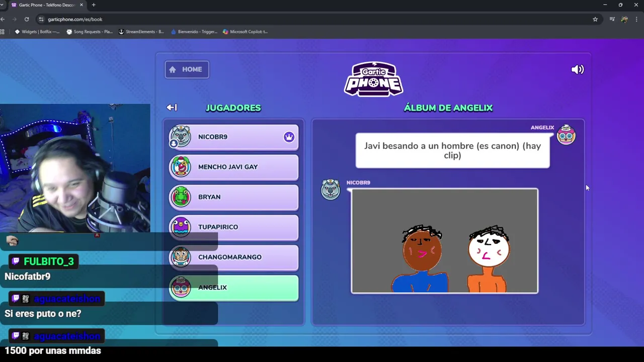Select player TUPAPIRICO in the list

234,227
